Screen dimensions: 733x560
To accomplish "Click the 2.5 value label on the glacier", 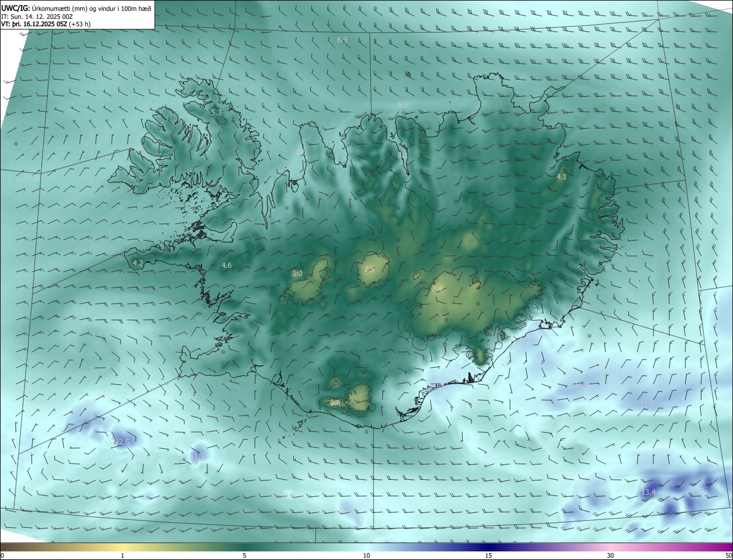I will point(369,269).
